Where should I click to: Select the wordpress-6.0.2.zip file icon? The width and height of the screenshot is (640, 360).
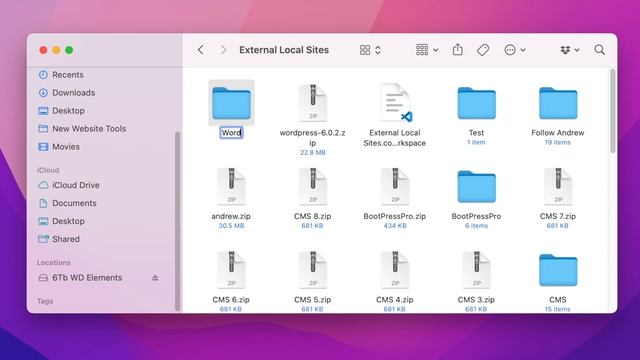[313, 103]
